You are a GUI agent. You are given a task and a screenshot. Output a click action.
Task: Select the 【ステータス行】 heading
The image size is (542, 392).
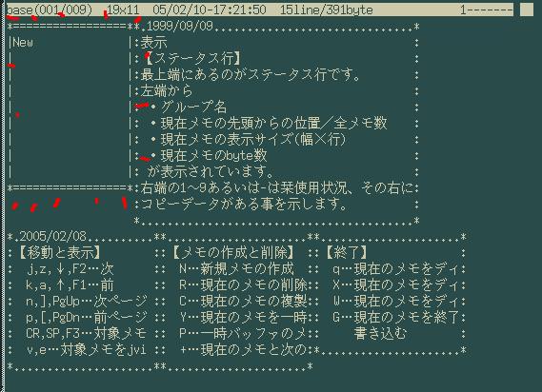[192, 59]
